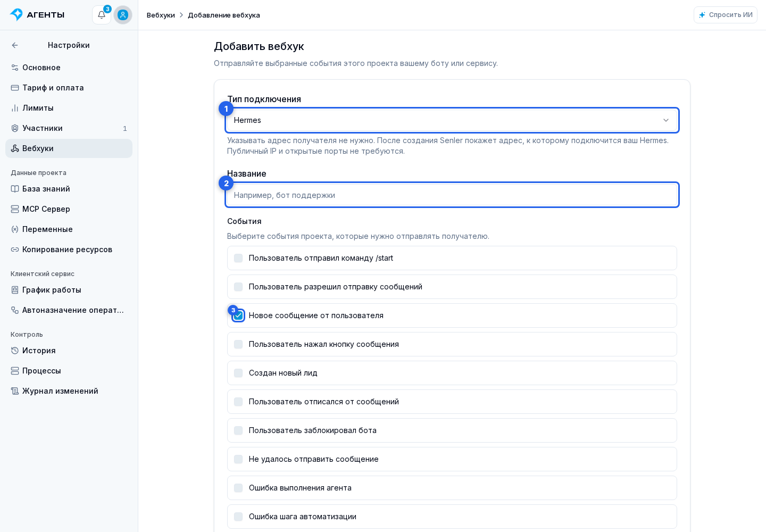Go back using the Settings arrow
The image size is (766, 532).
click(x=15, y=45)
